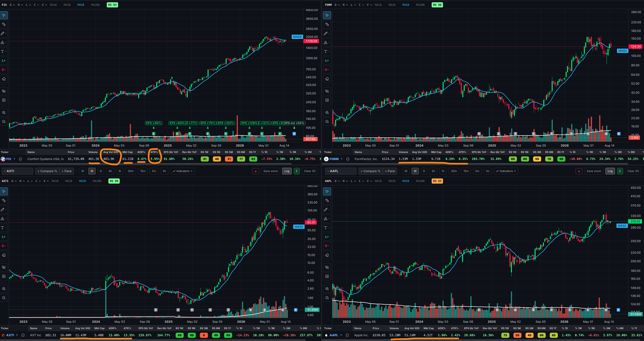Click the RS 1M value 46 for FIX
The width and height of the screenshot is (644, 341).
click(x=217, y=159)
